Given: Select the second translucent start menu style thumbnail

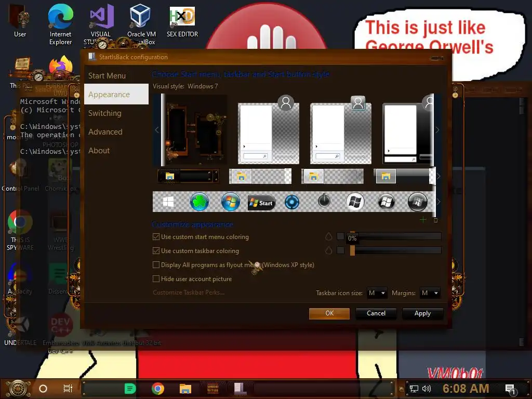Looking at the screenshot, I should pos(269,130).
